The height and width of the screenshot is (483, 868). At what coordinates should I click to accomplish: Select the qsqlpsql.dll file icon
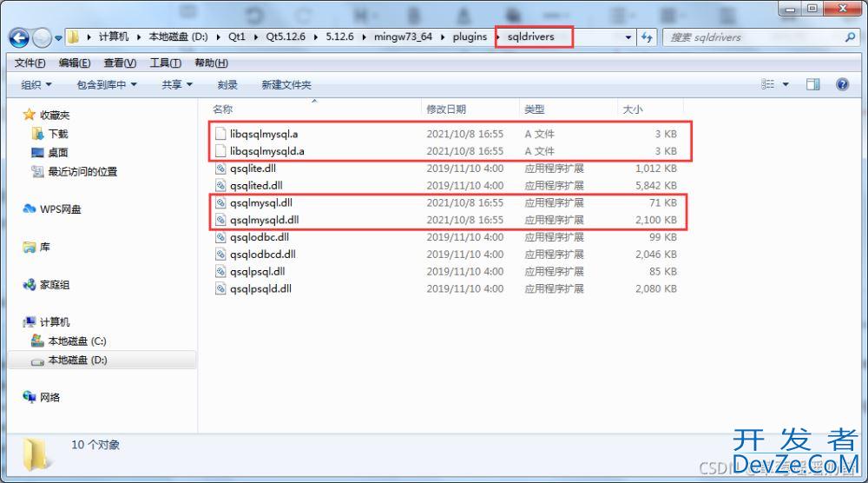[x=220, y=271]
